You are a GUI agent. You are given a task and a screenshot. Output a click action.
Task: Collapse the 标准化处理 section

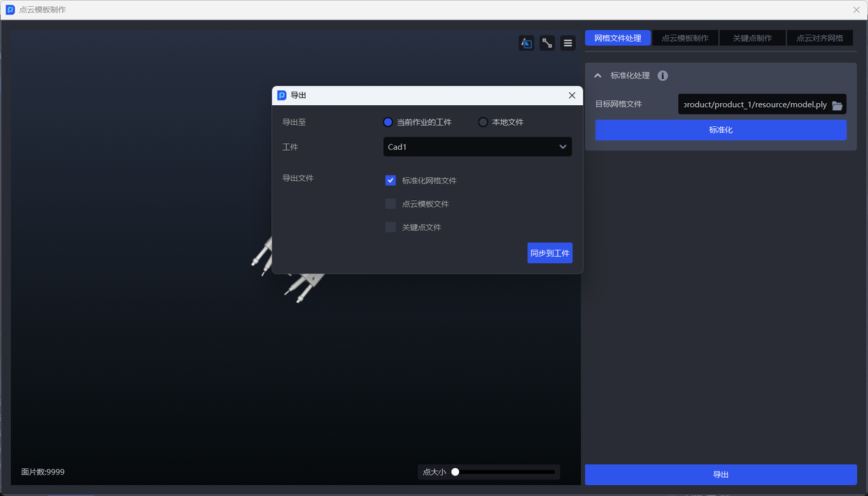[x=597, y=76]
